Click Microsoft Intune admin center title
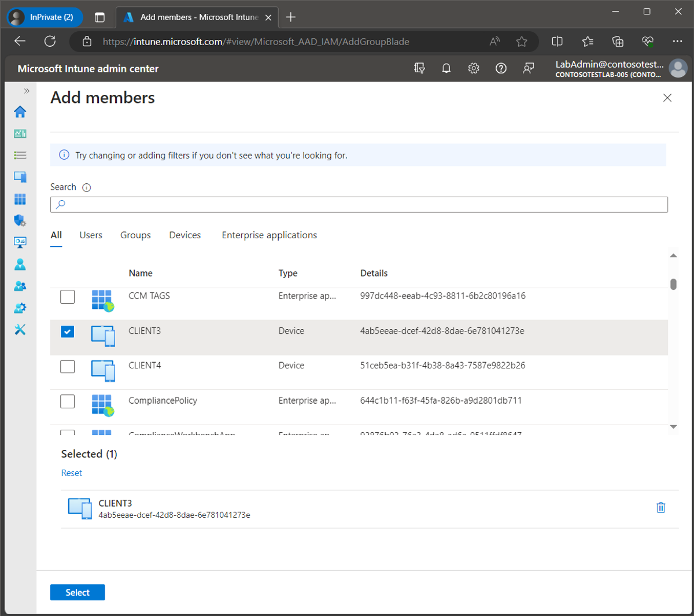This screenshot has height=616, width=694. point(88,68)
